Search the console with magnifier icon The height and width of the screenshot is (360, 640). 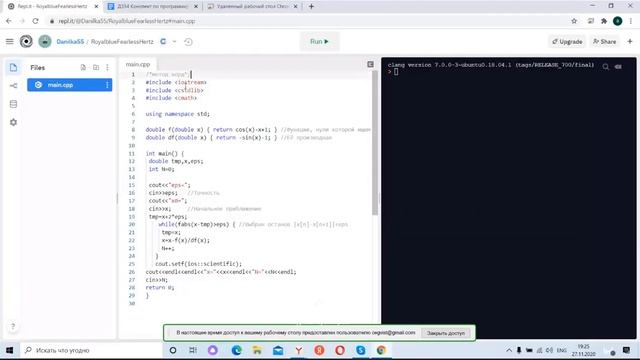[606, 67]
